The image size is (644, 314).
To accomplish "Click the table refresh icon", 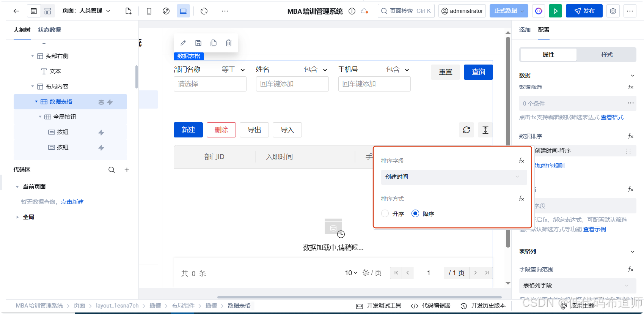I will [467, 130].
